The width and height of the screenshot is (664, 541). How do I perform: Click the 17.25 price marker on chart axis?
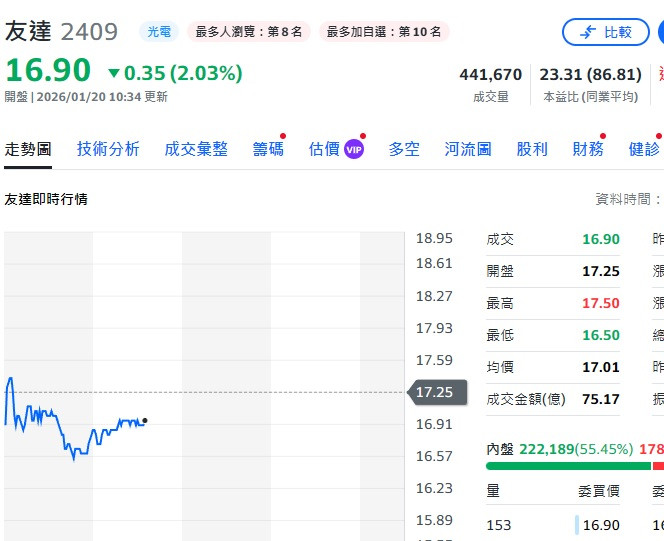(436, 392)
